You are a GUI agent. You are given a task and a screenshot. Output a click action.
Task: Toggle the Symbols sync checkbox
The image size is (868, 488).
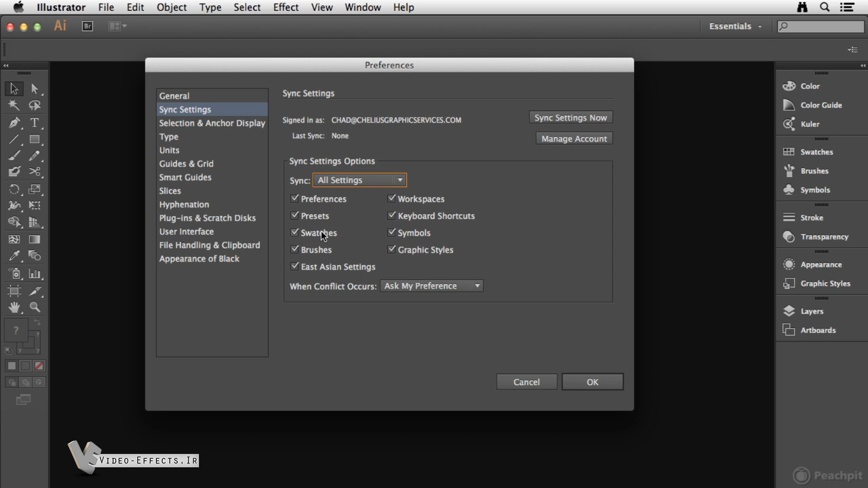392,232
